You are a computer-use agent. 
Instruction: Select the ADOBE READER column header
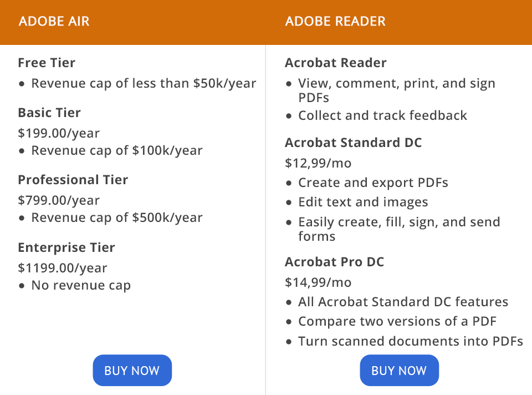[335, 22]
